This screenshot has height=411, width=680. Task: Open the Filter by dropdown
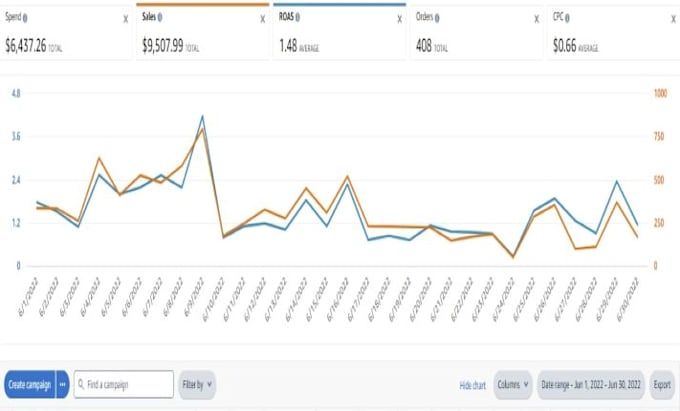click(x=197, y=385)
